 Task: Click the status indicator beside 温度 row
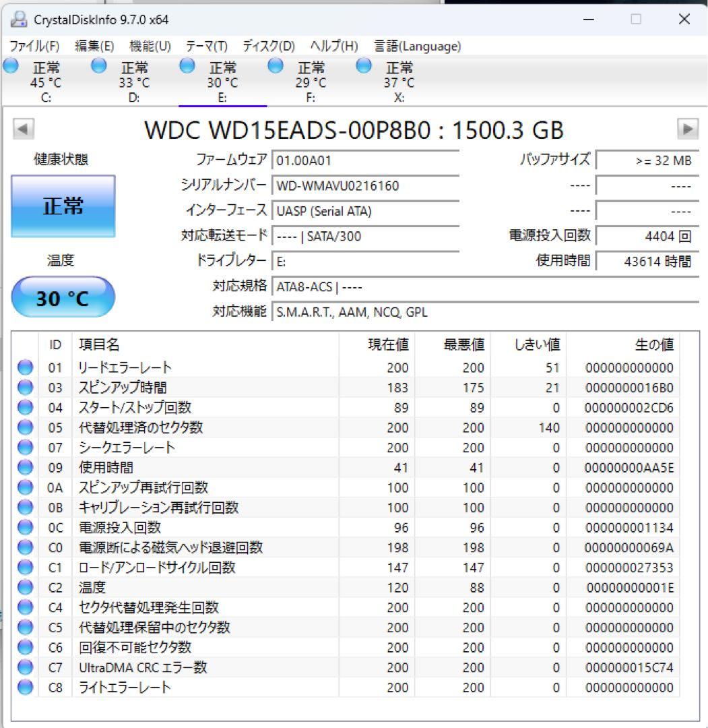24,587
